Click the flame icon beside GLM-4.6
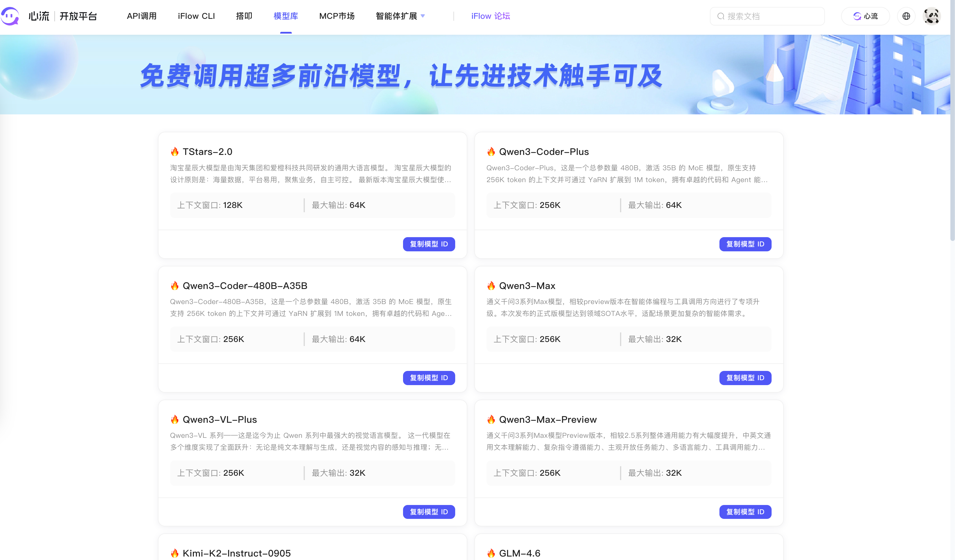This screenshot has height=560, width=955. click(x=491, y=553)
